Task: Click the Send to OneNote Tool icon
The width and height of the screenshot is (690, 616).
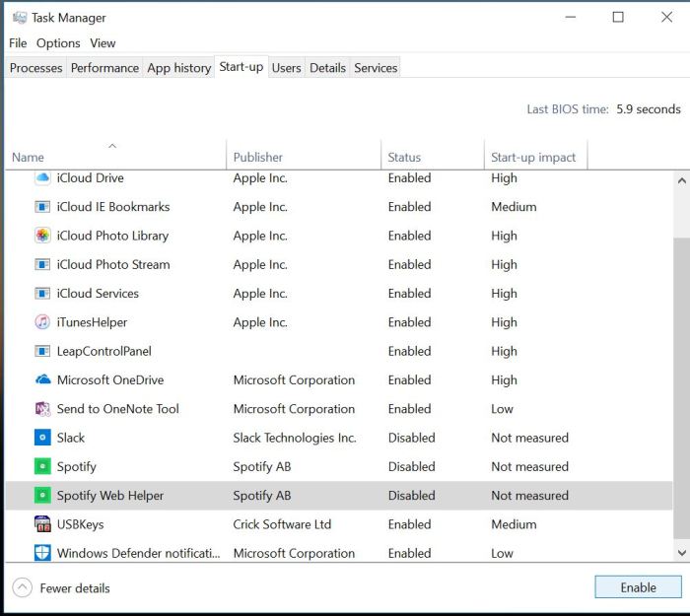Action: coord(42,409)
